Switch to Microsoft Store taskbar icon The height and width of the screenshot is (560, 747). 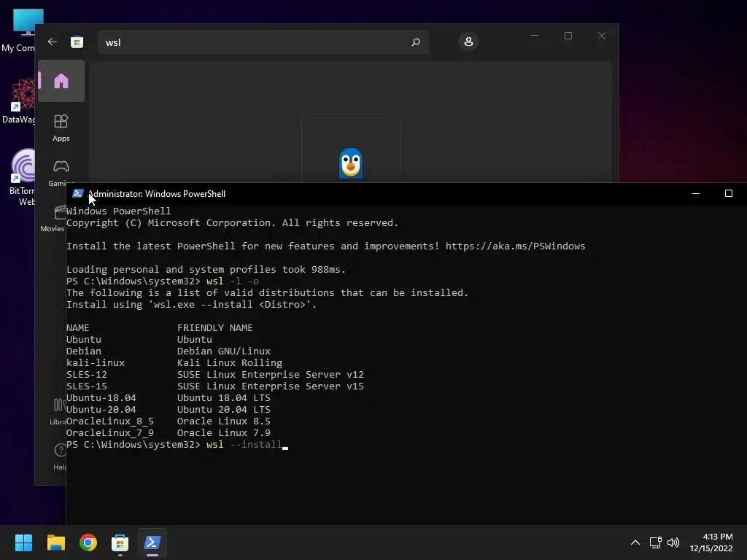click(x=120, y=542)
